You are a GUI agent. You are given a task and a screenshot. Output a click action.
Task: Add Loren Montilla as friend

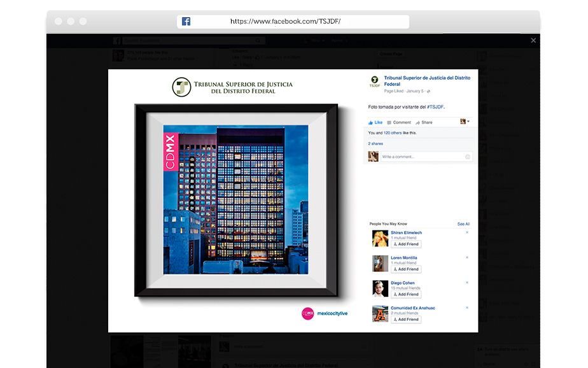tap(406, 269)
